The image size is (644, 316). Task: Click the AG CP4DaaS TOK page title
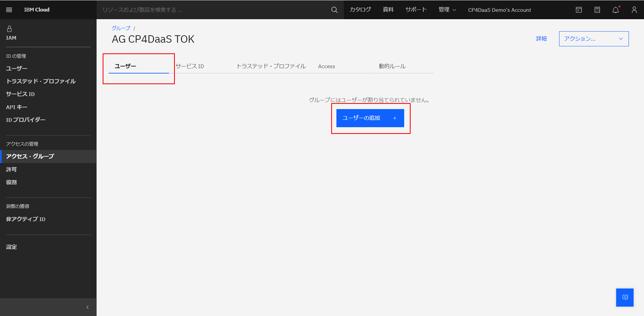pos(153,39)
